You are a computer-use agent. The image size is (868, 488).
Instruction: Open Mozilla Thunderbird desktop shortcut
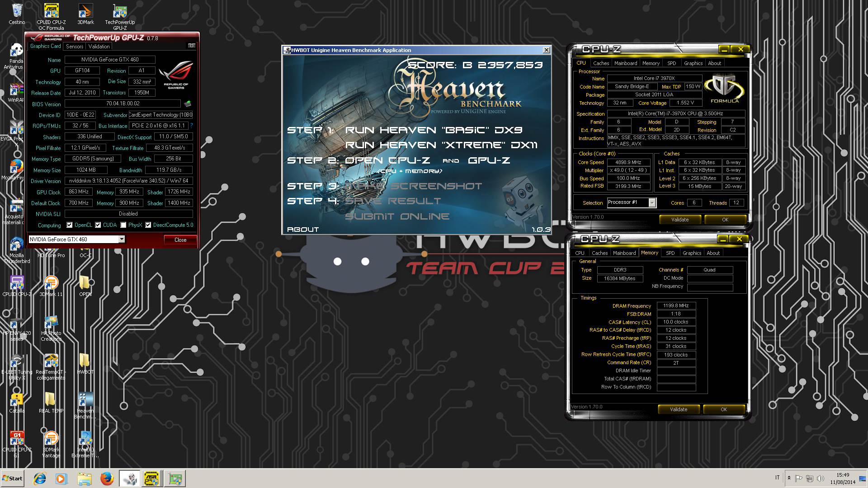click(17, 250)
